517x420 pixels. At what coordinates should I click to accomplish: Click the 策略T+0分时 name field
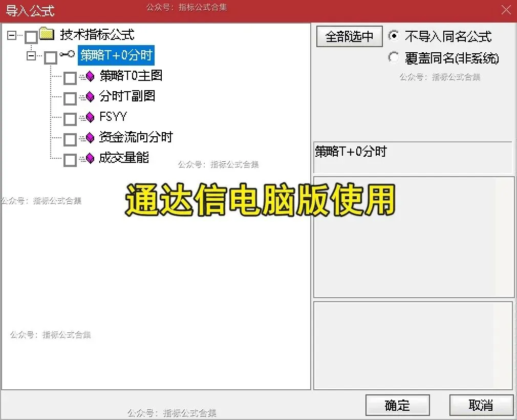click(413, 157)
